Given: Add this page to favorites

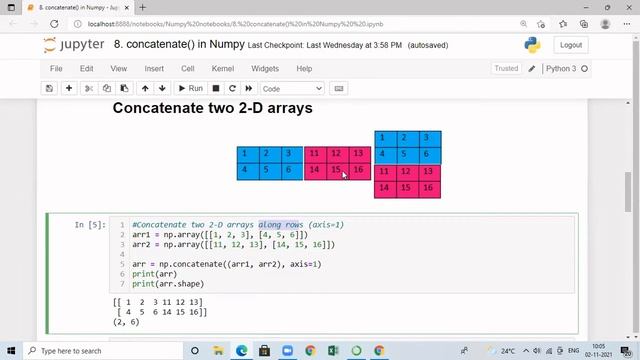Looking at the screenshot, I should pyautogui.click(x=541, y=24).
